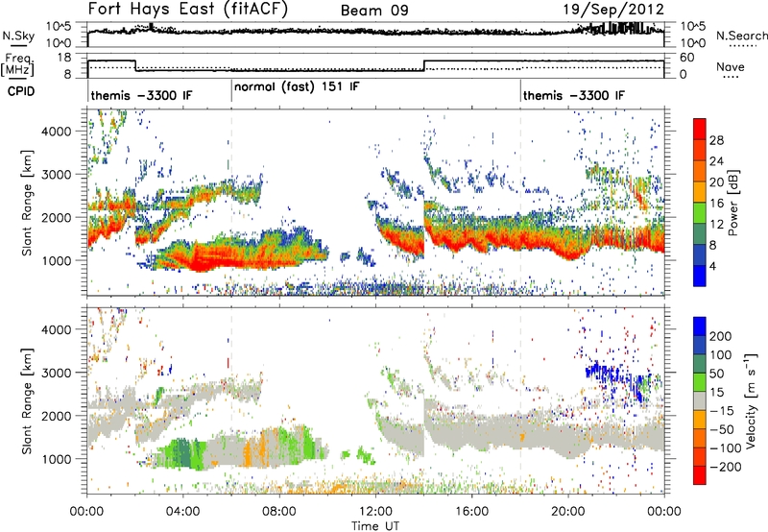Click the velocity panel 'Slant Range [km]' label
The height and width of the screenshot is (532, 768).
(27, 400)
